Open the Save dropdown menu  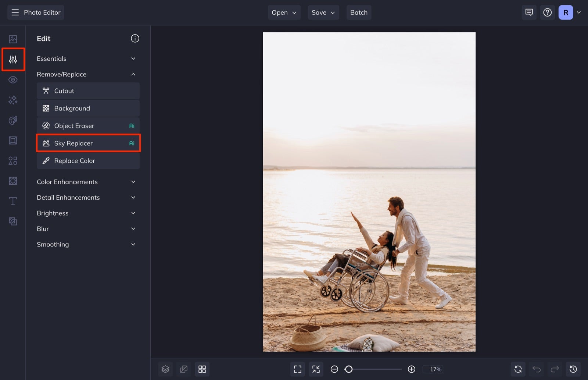click(x=323, y=12)
